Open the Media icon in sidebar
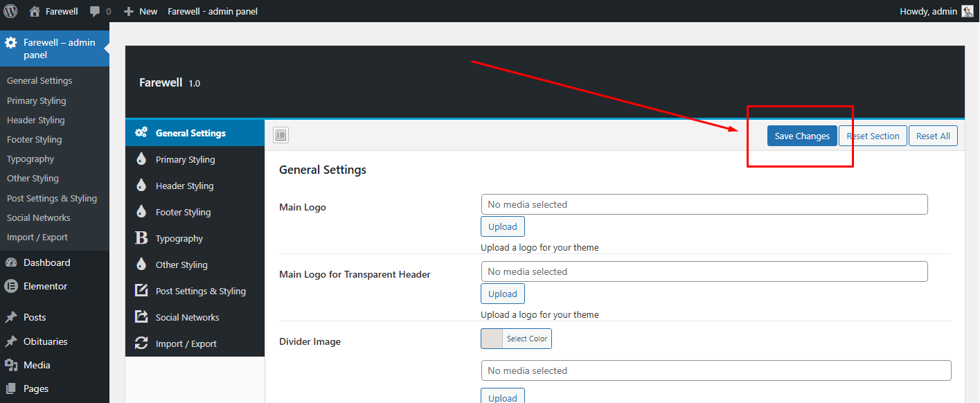 point(11,365)
